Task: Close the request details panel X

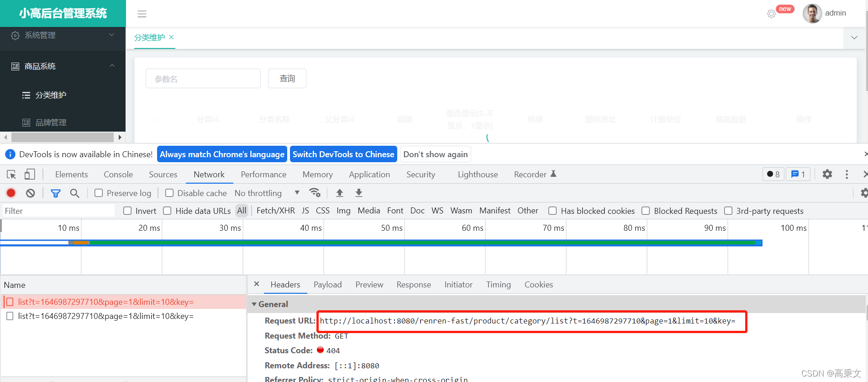Action: [x=257, y=284]
